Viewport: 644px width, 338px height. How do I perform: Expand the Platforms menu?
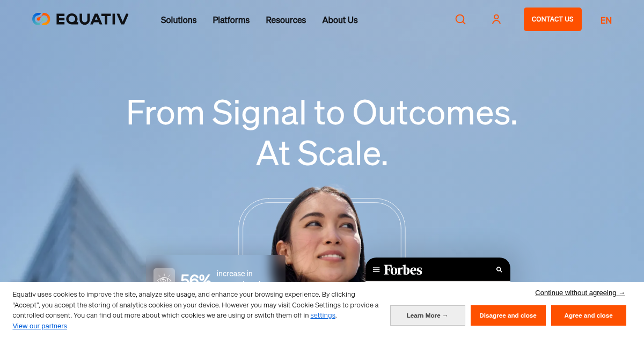click(x=231, y=20)
